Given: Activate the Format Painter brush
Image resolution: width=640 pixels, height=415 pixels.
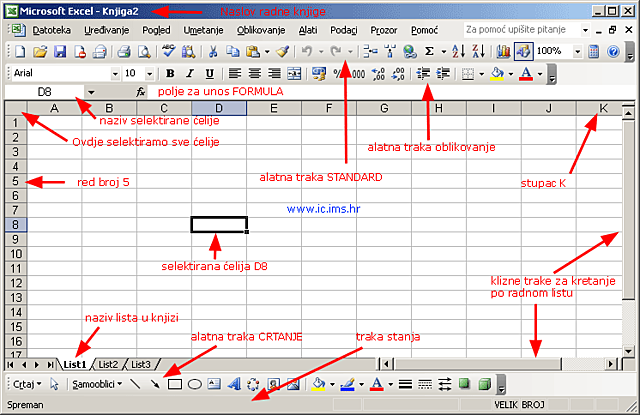Looking at the screenshot, I should point(282,52).
